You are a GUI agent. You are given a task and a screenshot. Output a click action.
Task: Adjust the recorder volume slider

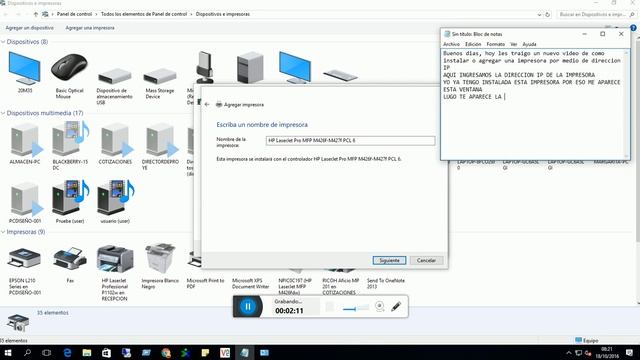point(356,308)
